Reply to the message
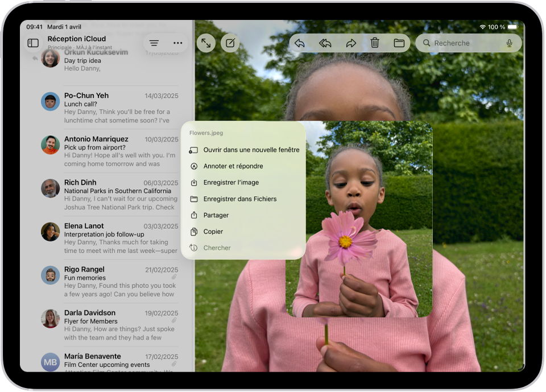 [x=300, y=43]
